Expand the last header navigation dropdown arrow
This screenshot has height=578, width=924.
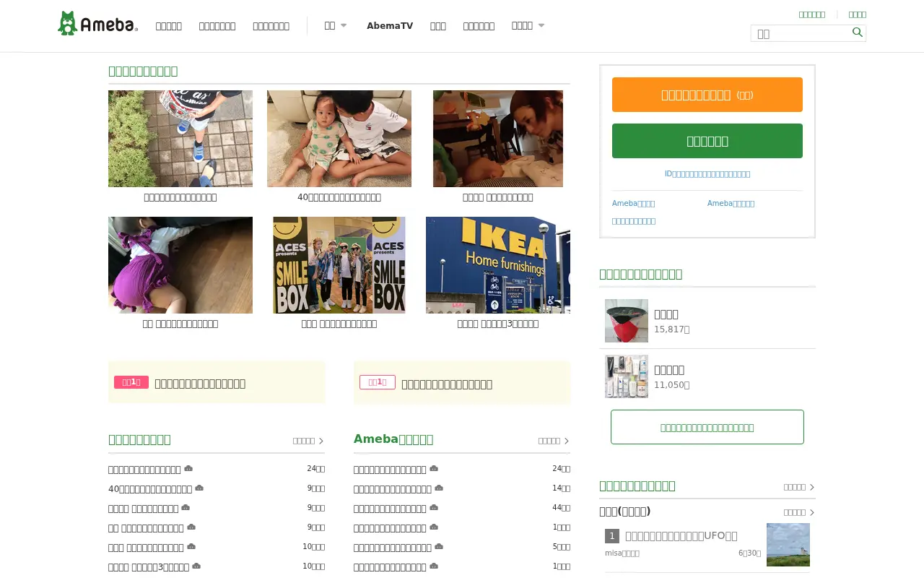click(541, 25)
